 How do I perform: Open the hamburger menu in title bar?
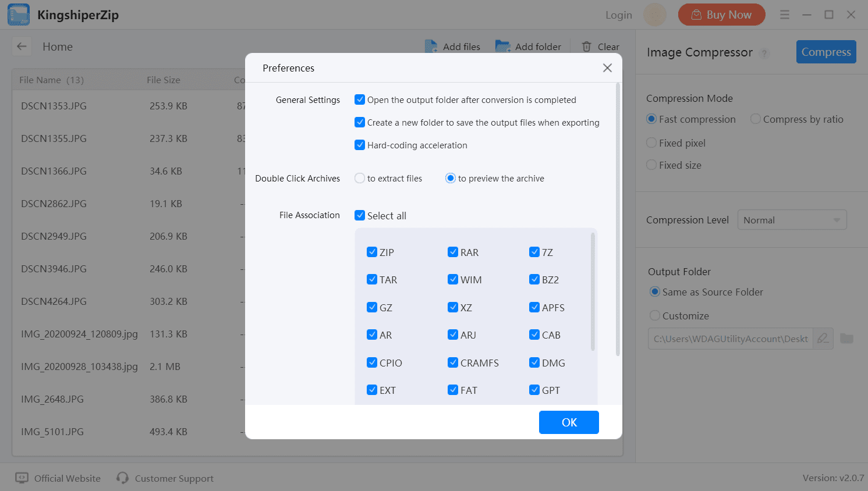click(785, 15)
